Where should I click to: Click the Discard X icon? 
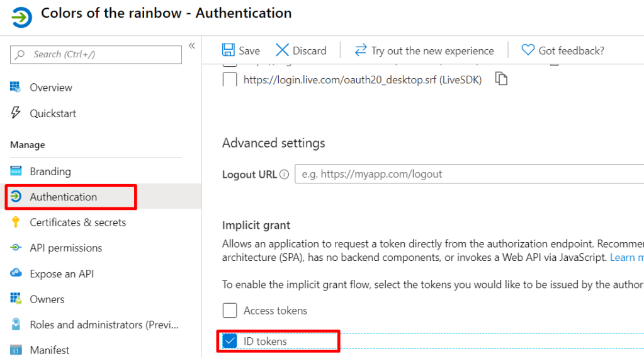click(x=283, y=50)
